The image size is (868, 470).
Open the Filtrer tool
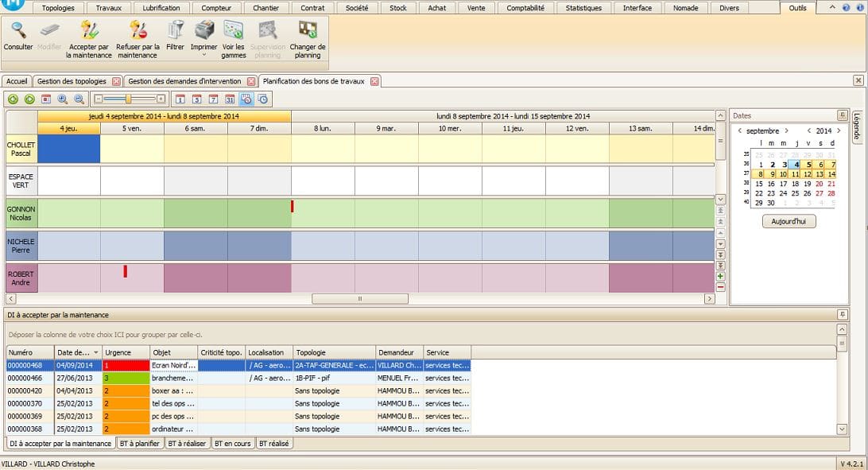[175, 31]
